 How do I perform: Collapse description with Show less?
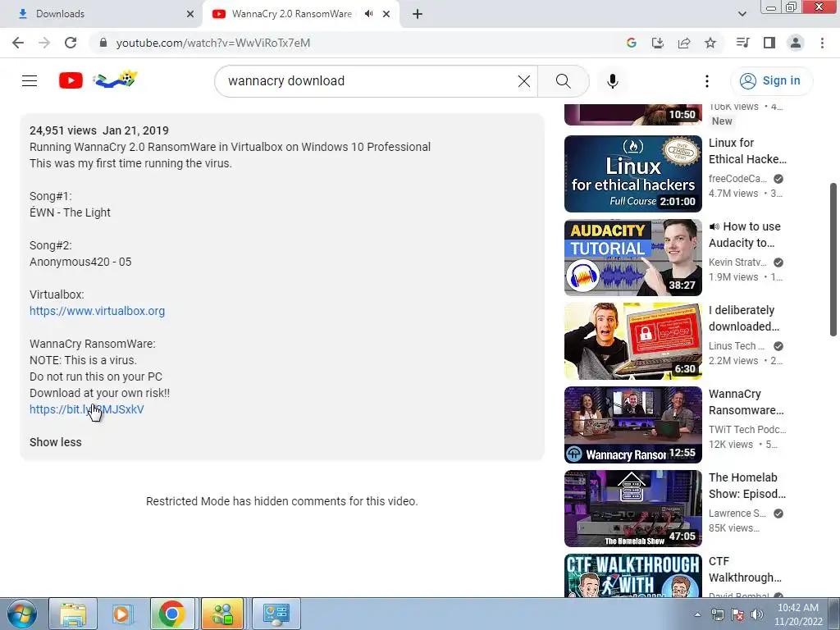coord(56,442)
